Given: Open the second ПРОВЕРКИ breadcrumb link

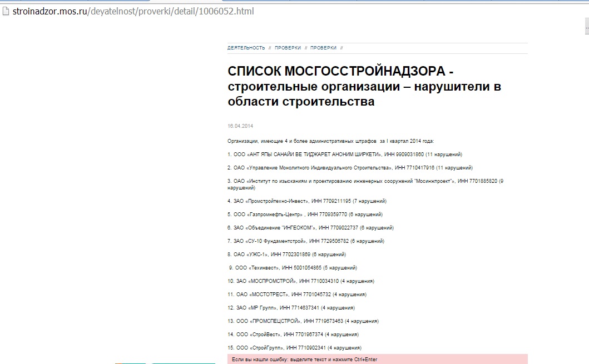Looking at the screenshot, I should tap(323, 48).
